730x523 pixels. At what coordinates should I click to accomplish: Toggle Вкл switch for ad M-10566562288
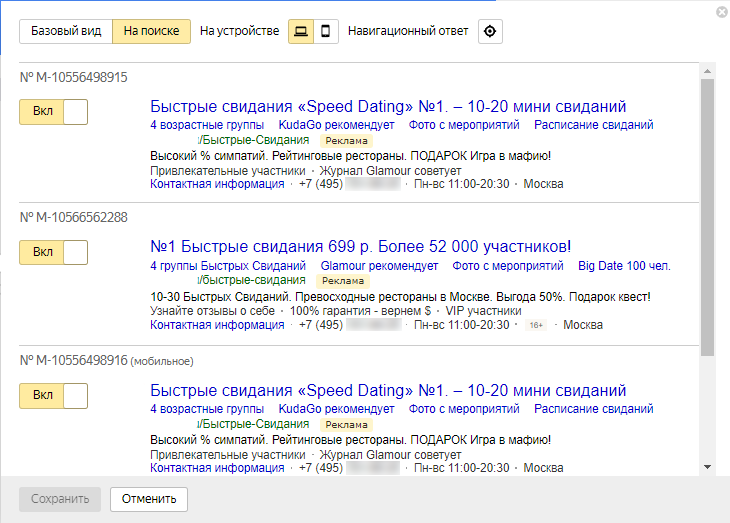(x=54, y=252)
